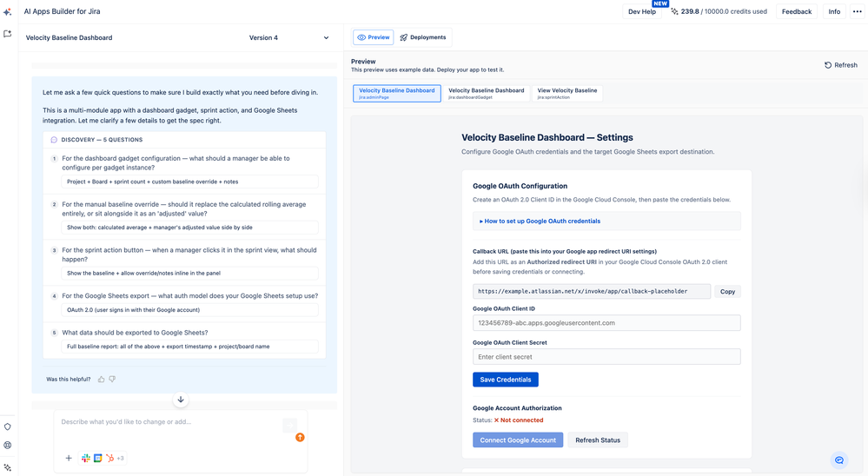Screen dimensions: 868x476
Task: Click answer 'Full baseline report' box
Action: point(189,347)
